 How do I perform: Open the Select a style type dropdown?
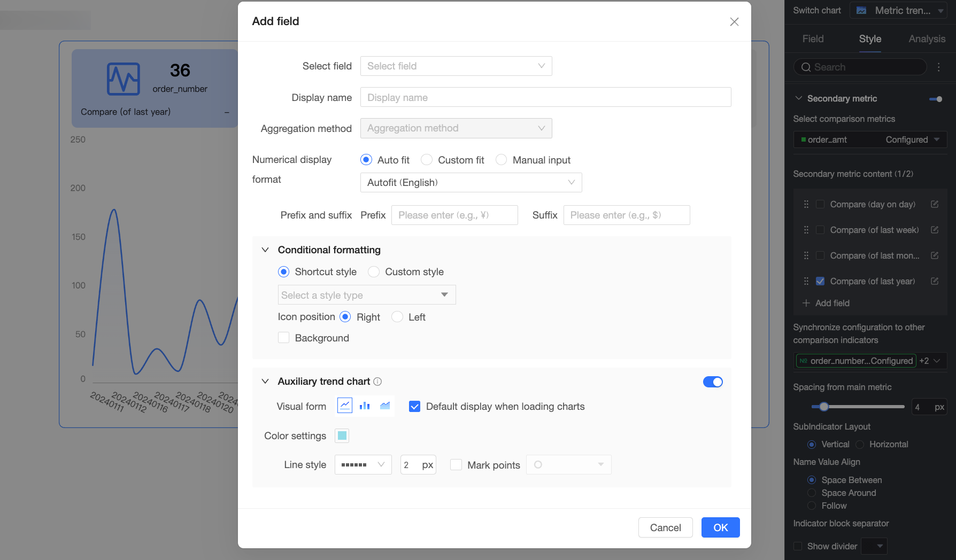coord(367,295)
